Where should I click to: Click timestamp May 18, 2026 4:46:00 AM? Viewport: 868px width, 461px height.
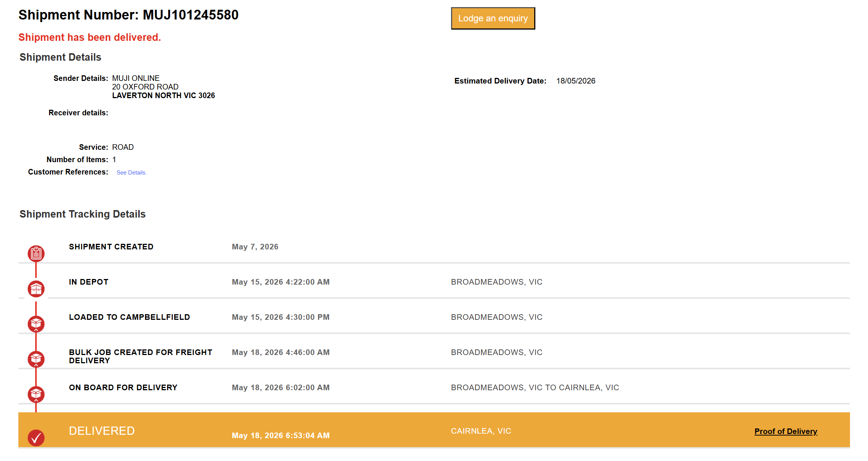coord(281,352)
